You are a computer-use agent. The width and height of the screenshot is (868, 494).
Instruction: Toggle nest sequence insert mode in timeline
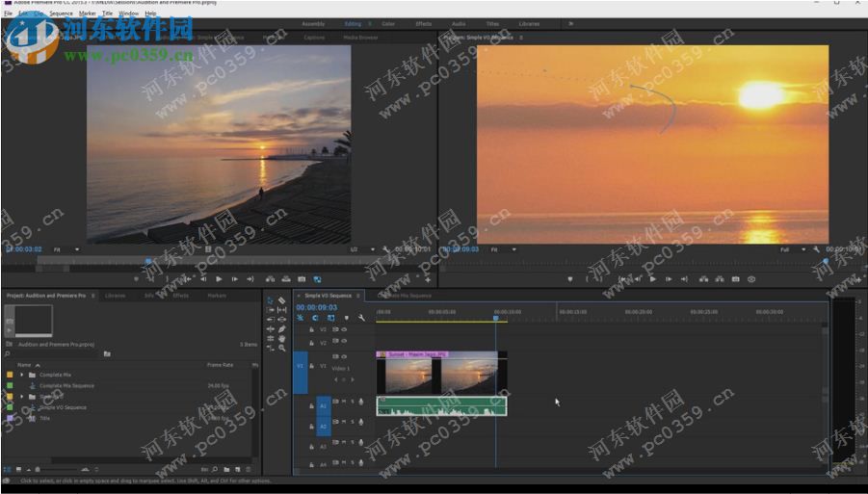300,318
